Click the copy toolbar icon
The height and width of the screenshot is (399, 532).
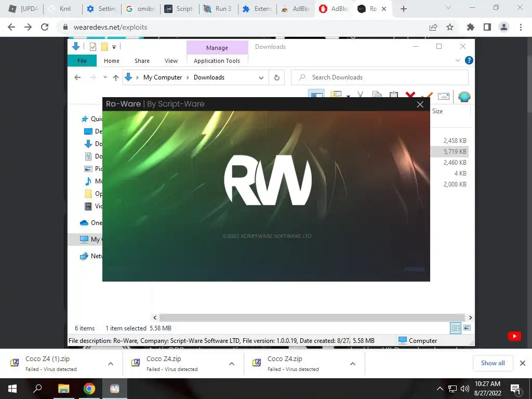coord(377,95)
